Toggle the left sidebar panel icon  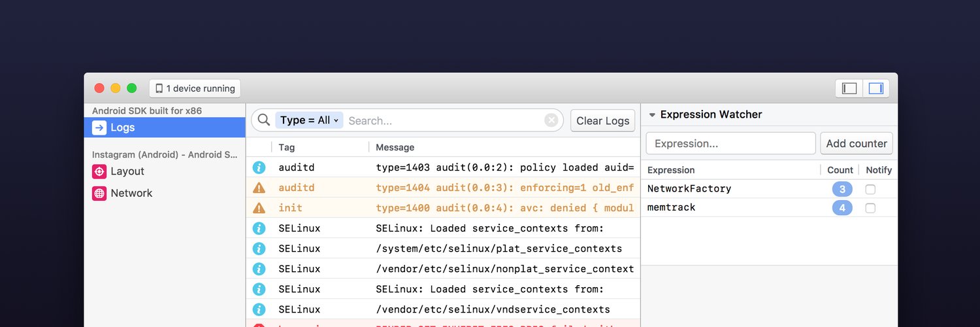(849, 88)
